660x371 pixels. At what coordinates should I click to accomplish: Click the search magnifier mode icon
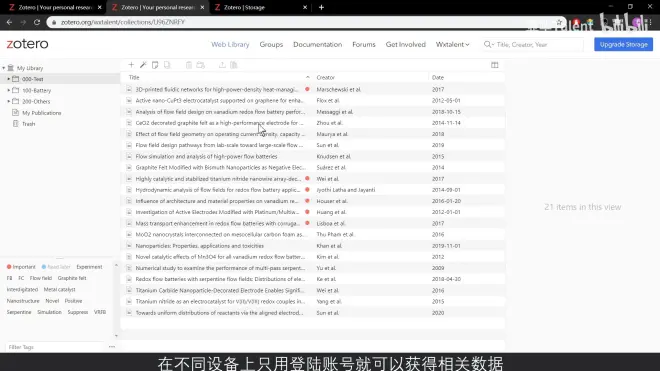pos(489,44)
